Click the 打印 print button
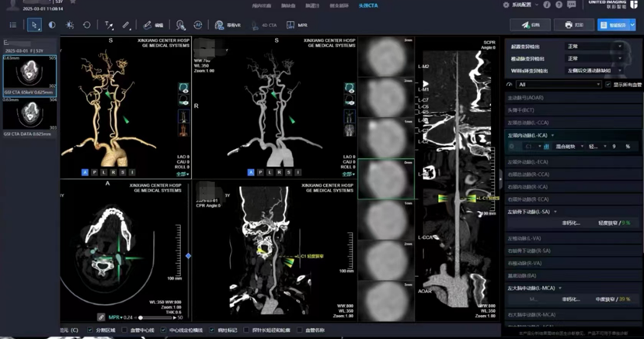This screenshot has height=339, width=644. pos(574,25)
